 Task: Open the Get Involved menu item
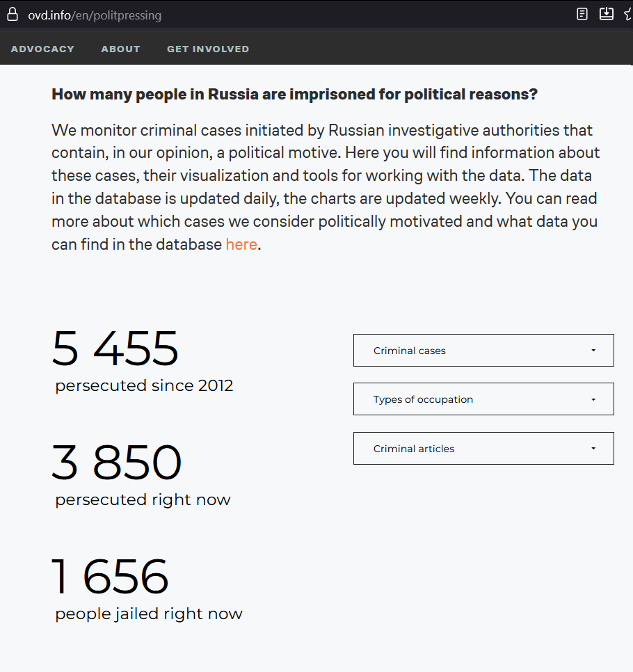(208, 49)
